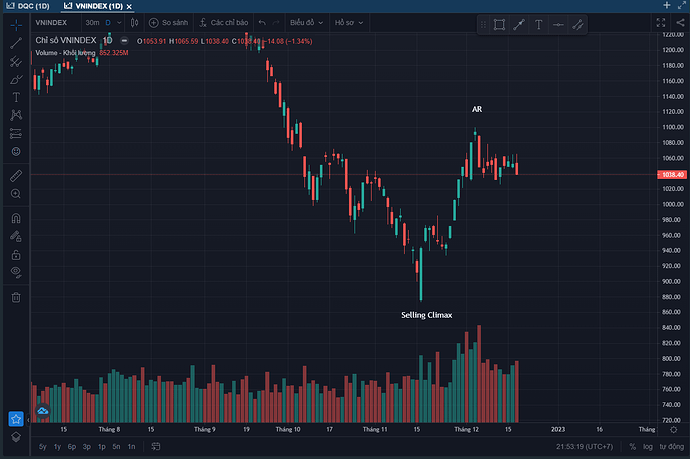Expand the timeframe interval dropdown arrow
This screenshot has height=459, width=690.
(119, 22)
